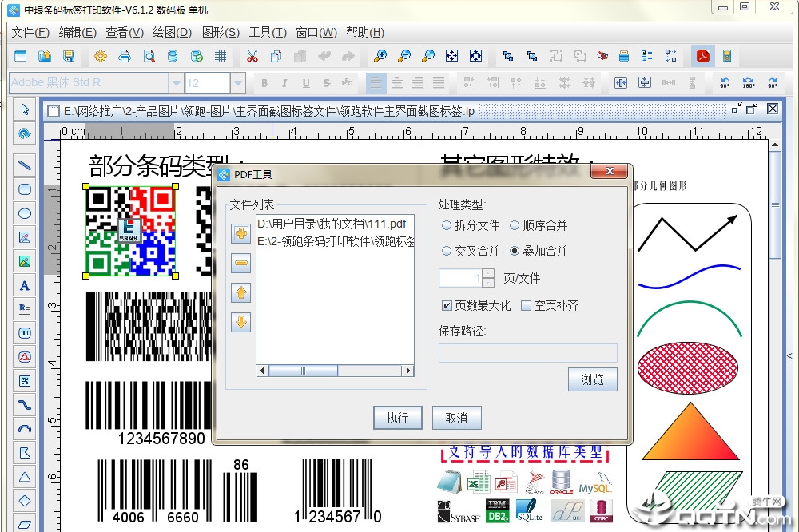Select D:\用户目录\我的文档\111.pdf in file list
Image resolution: width=799 pixels, height=532 pixels.
(332, 224)
